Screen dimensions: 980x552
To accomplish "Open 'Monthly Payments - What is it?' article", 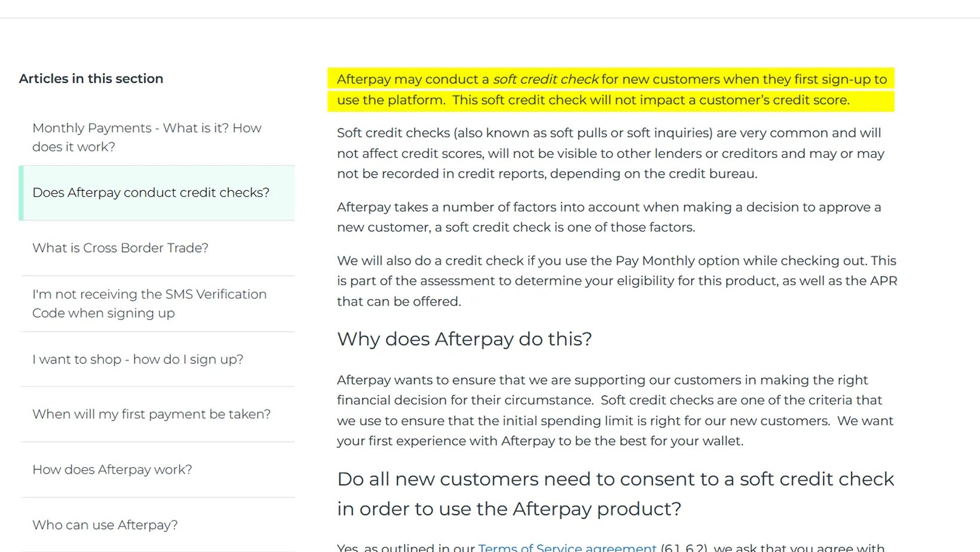I will click(x=147, y=137).
